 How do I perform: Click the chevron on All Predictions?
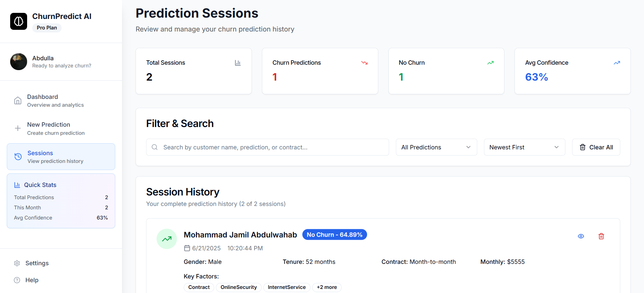(468, 147)
